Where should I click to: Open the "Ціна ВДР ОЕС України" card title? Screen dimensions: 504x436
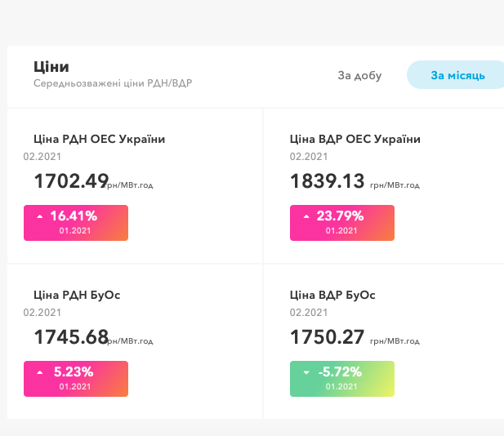click(x=355, y=139)
